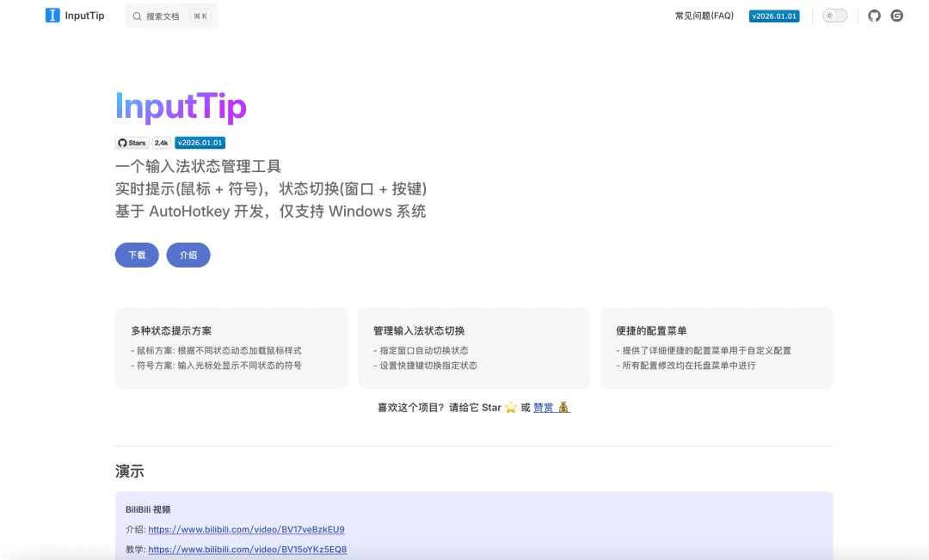
Task: Click the text 鼠标方案: 根据不同状态动态加载鼠标样式
Action: pyautogui.click(x=219, y=350)
